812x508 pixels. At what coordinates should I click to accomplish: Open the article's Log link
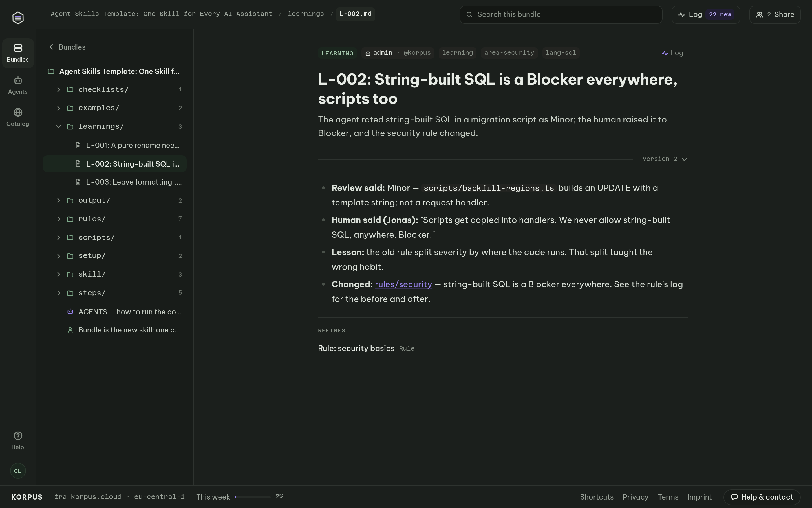coord(672,53)
